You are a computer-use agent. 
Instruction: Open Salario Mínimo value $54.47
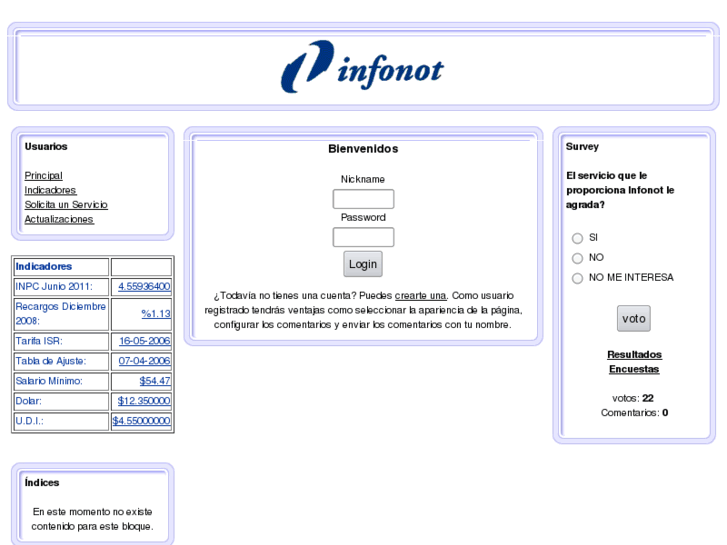[155, 381]
